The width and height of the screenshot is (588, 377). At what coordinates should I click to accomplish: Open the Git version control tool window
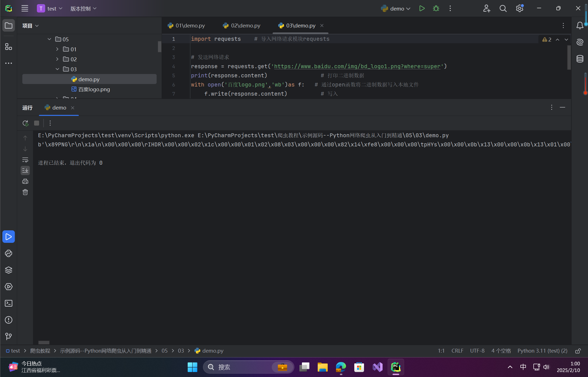[x=9, y=336]
